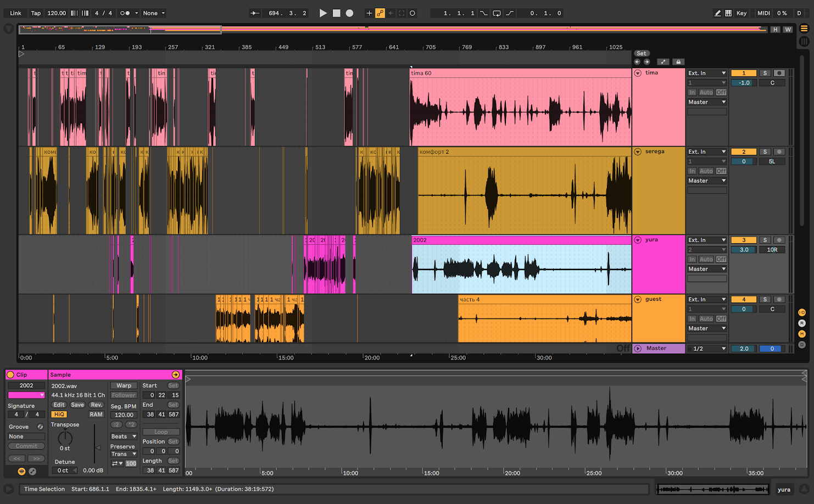Set guest track monitor to Off
814x504 pixels.
point(721,318)
